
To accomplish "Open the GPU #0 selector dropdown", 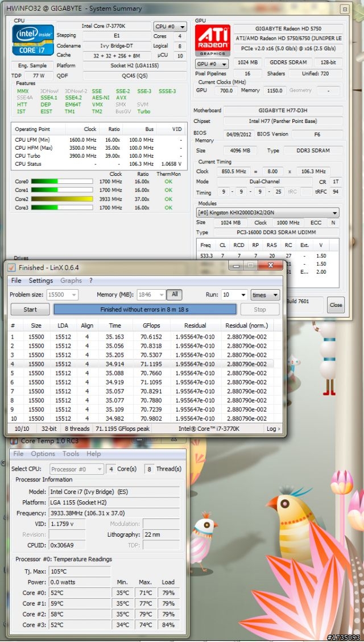I will (x=212, y=64).
